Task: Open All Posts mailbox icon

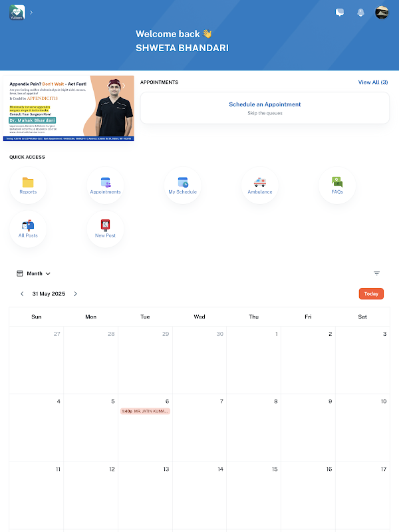Action: [x=28, y=229]
